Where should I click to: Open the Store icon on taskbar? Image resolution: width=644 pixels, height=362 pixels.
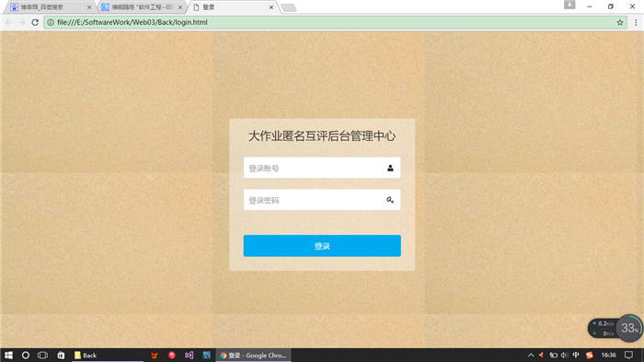click(61, 355)
